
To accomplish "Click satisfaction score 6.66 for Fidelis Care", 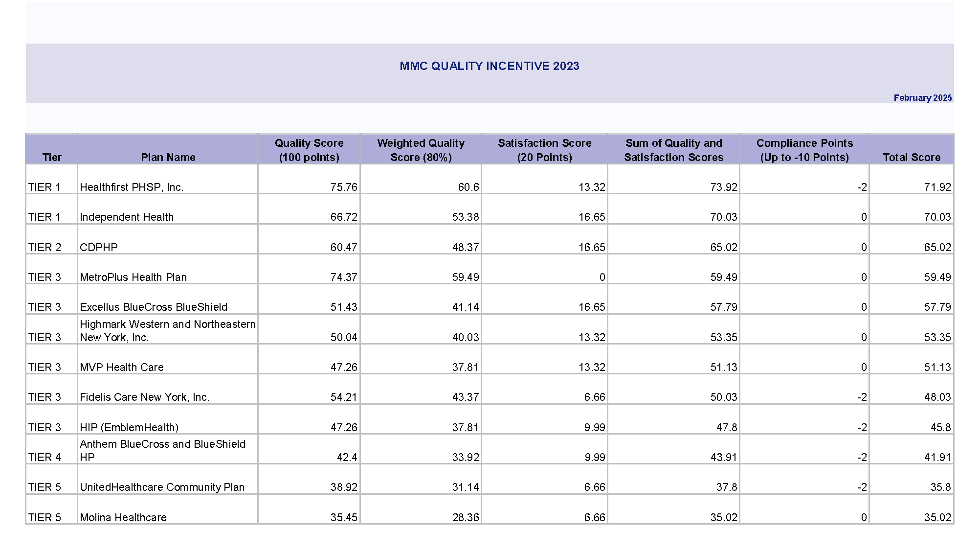I will (595, 397).
